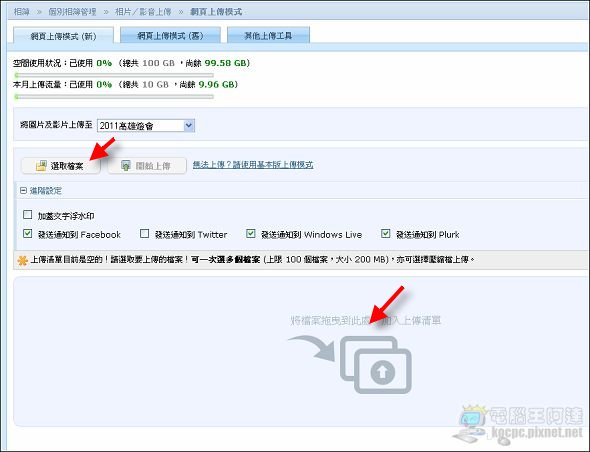Viewport: 590px width, 452px height.
Task: Click the orange asterisk notice icon
Action: tap(23, 260)
